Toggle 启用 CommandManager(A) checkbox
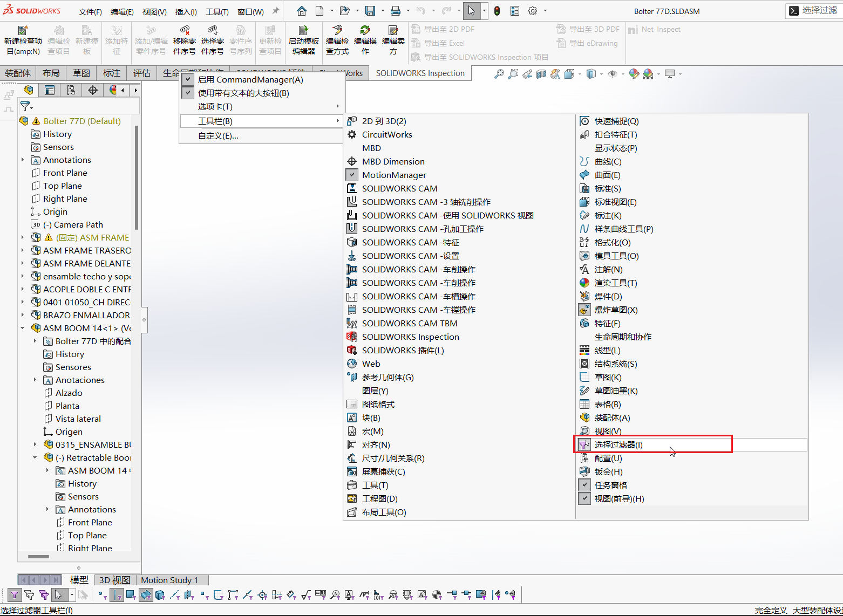 (x=188, y=79)
